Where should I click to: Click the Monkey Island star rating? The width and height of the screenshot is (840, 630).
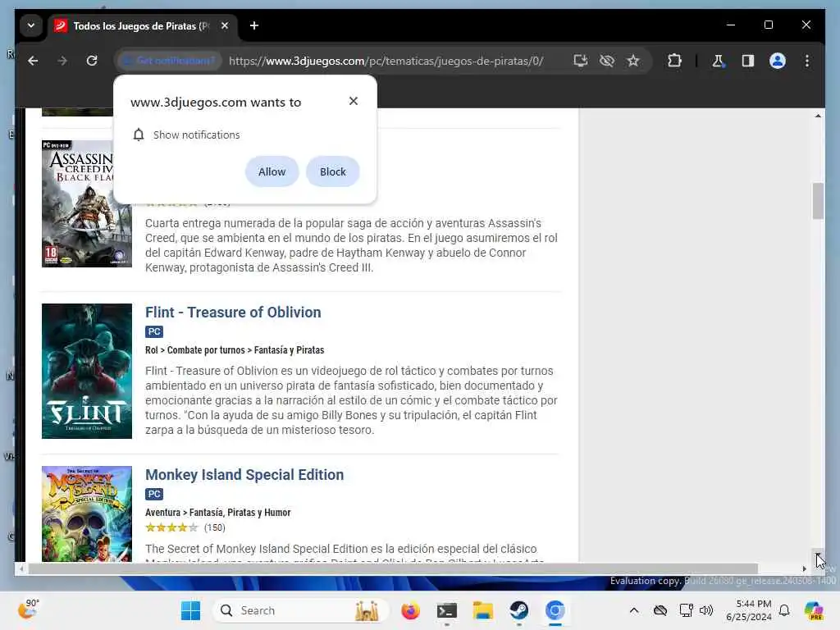coord(171,527)
